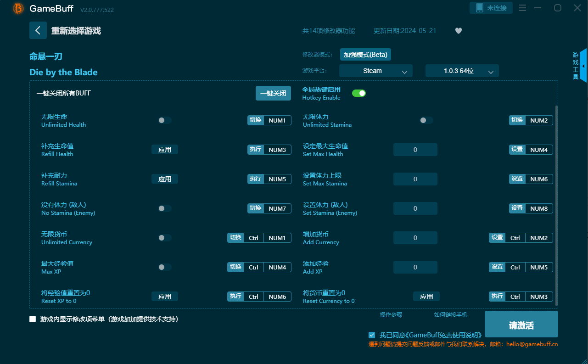Viewport: 588px width, 364px height.
Task: Click NUM6 hotkey for Set Max Stamina
Action: point(539,179)
